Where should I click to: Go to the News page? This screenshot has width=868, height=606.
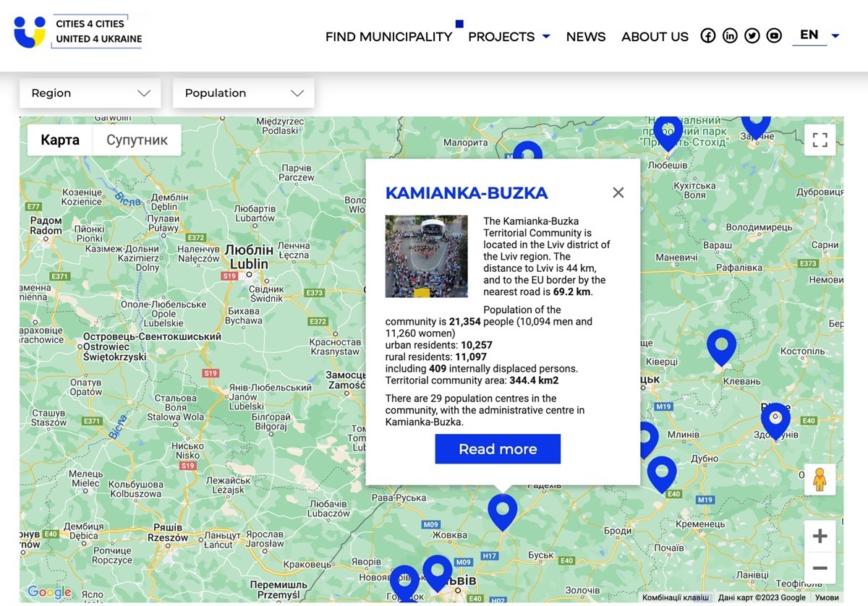point(586,37)
